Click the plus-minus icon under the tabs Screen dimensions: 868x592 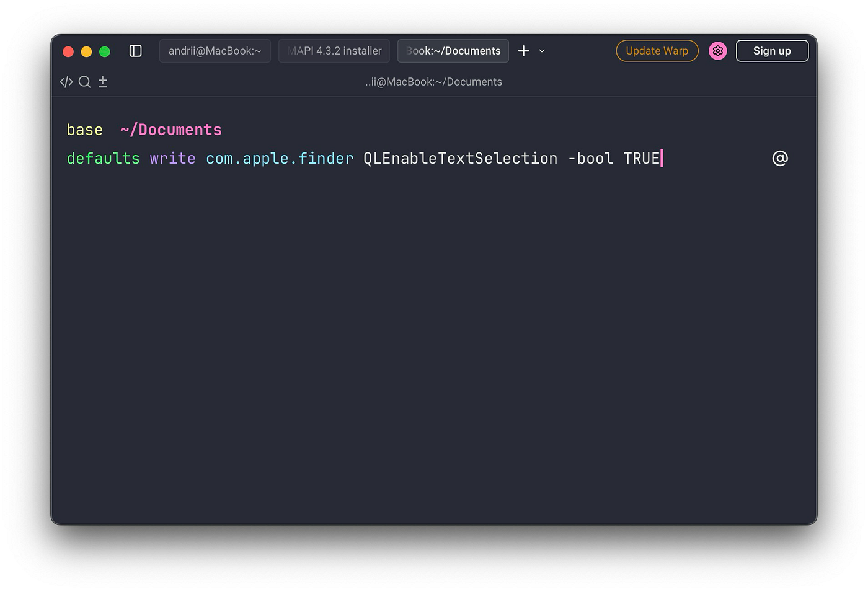coord(103,82)
